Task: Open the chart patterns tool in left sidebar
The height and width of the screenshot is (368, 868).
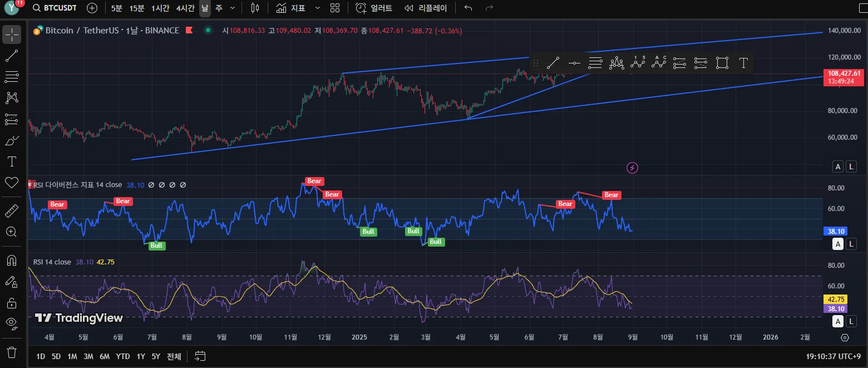Action: 12,98
